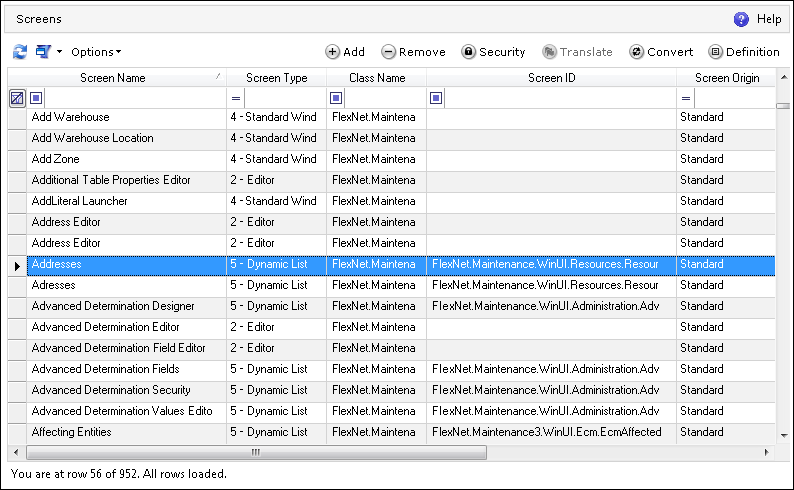Viewport: 794px width, 490px height.
Task: Click the Add button
Action: 345,52
